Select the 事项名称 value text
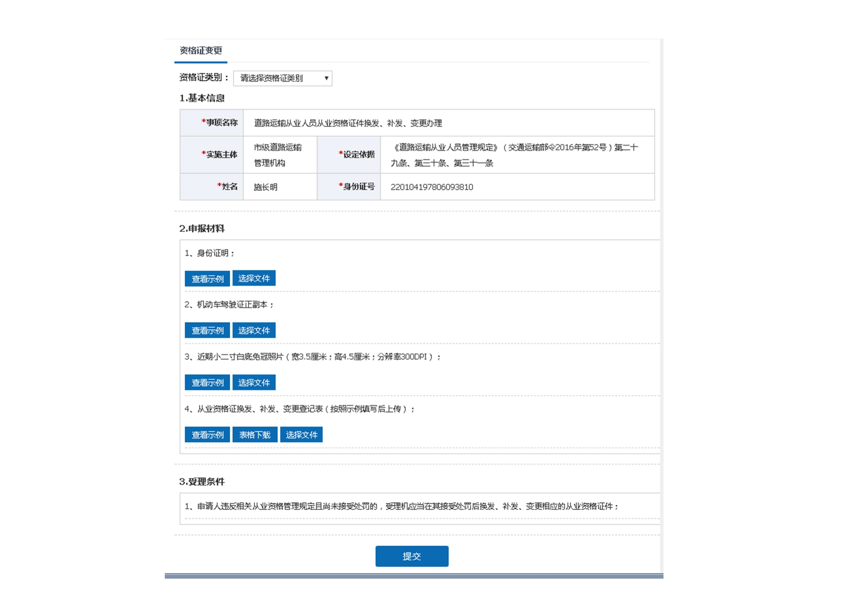Viewport: 868px width, 614px height. (348, 123)
